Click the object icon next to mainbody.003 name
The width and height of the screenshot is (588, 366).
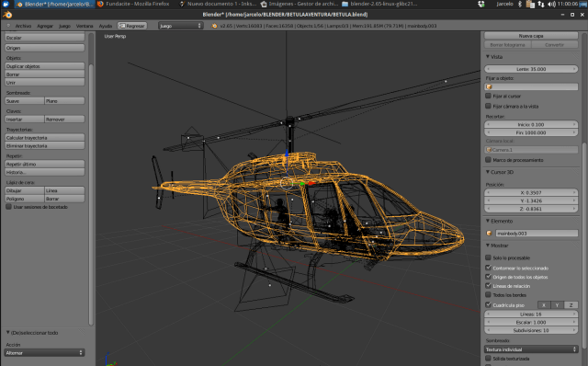click(x=489, y=233)
